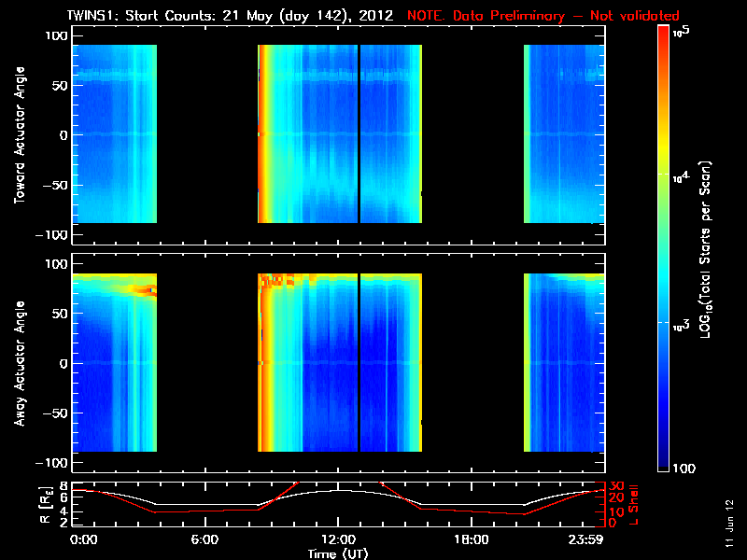Click the '100' tick label under the color bar
This screenshot has height=560, width=747.
(684, 469)
